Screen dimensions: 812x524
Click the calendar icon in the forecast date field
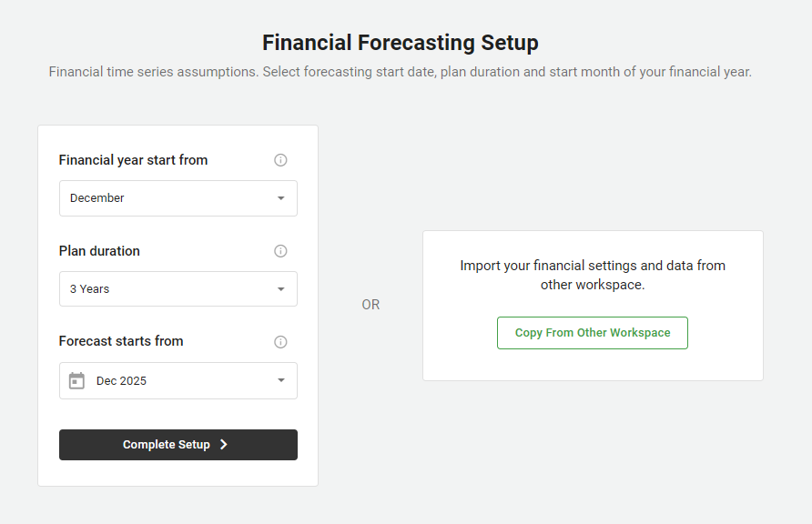click(76, 380)
